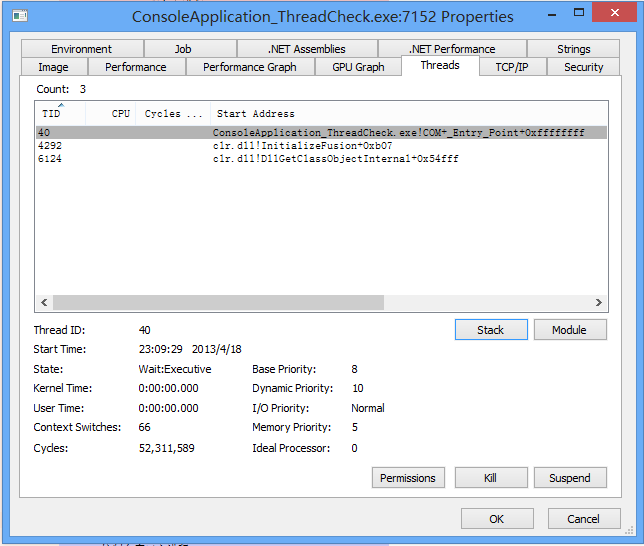Click the window icon in the title bar
Screen dimensions: 644x546
(19, 16)
